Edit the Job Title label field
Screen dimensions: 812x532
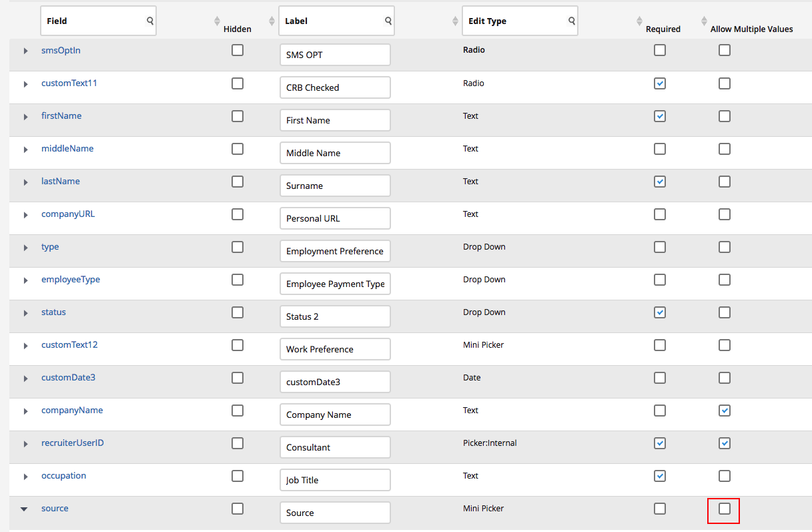pyautogui.click(x=334, y=480)
